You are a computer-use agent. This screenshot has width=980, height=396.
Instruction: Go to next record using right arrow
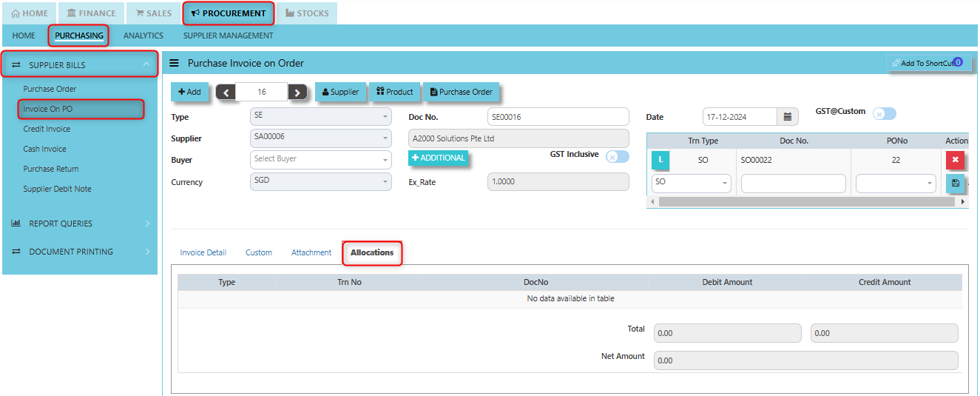(x=297, y=93)
